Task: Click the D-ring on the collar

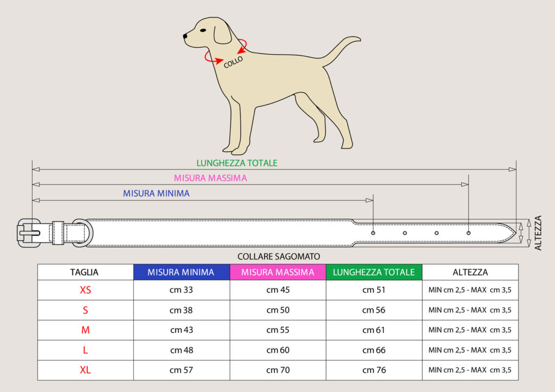Action: [81, 233]
